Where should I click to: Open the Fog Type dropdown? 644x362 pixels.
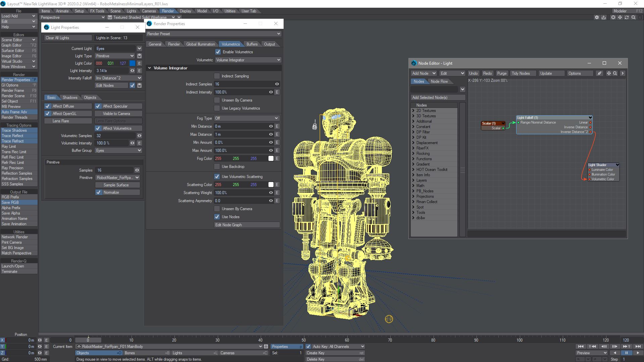247,118
